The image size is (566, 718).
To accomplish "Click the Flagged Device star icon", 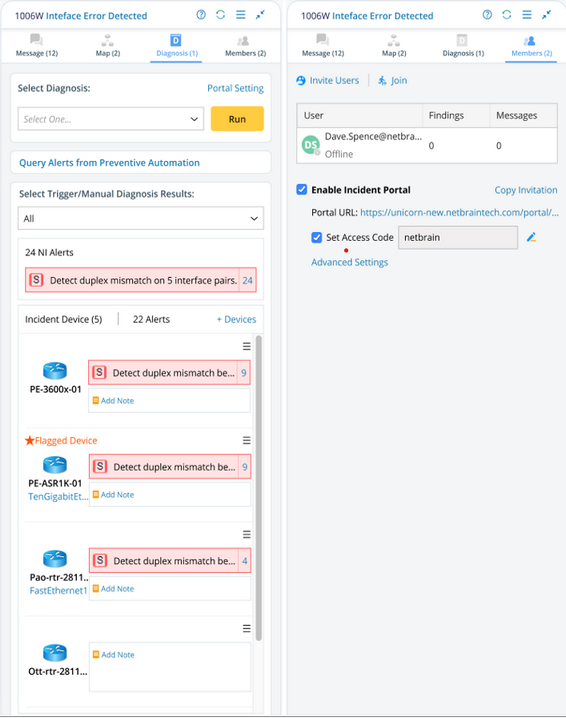I will 29,441.
